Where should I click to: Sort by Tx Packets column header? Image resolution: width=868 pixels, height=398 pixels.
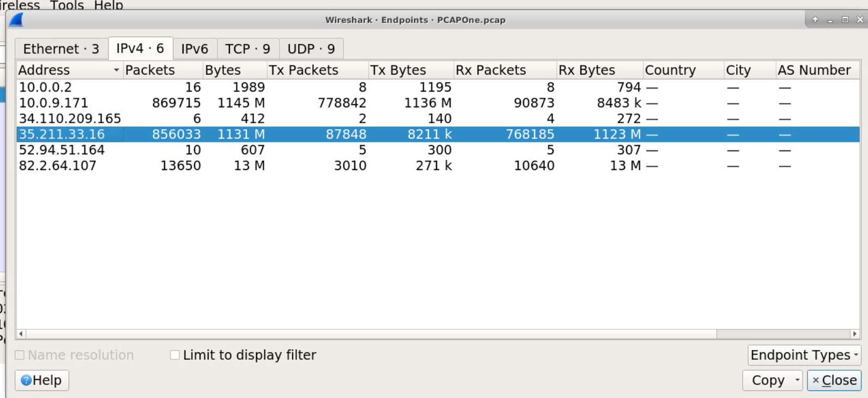pyautogui.click(x=318, y=70)
